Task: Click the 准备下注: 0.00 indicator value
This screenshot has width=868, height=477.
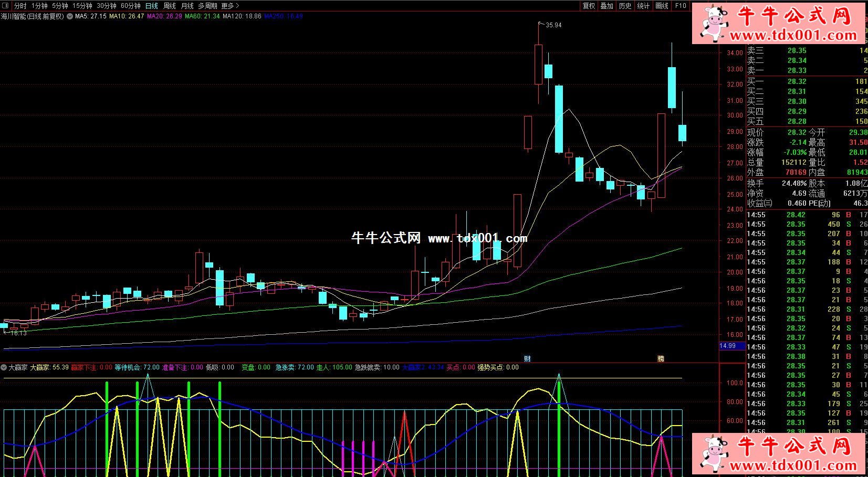Action: tap(182, 367)
